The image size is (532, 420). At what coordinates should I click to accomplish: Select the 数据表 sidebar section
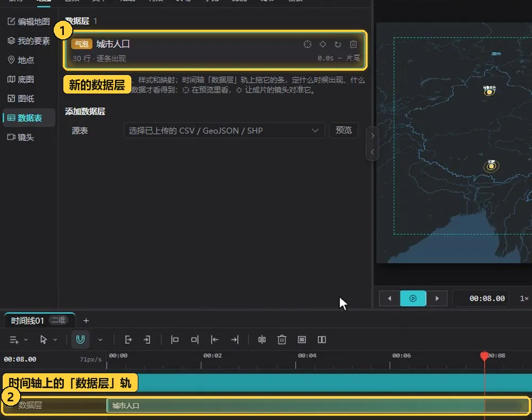pos(29,118)
